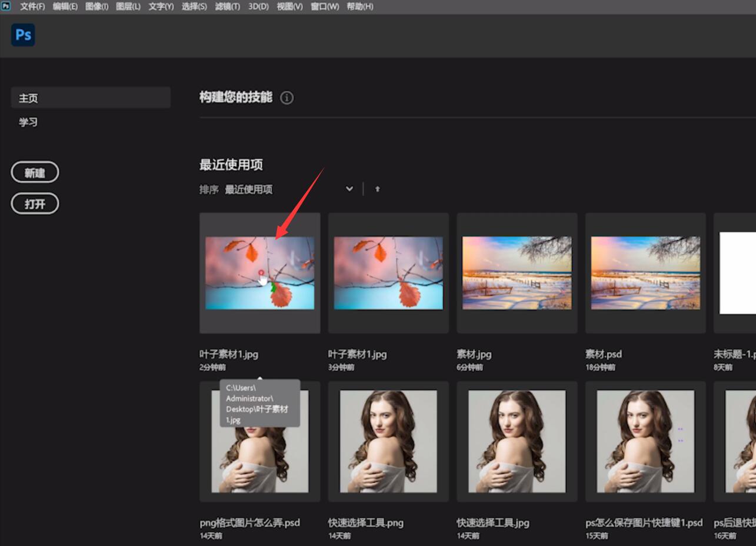Open the 素材.psd snow scene thumbnail
Screen dimensions: 756x546
pyautogui.click(x=645, y=273)
